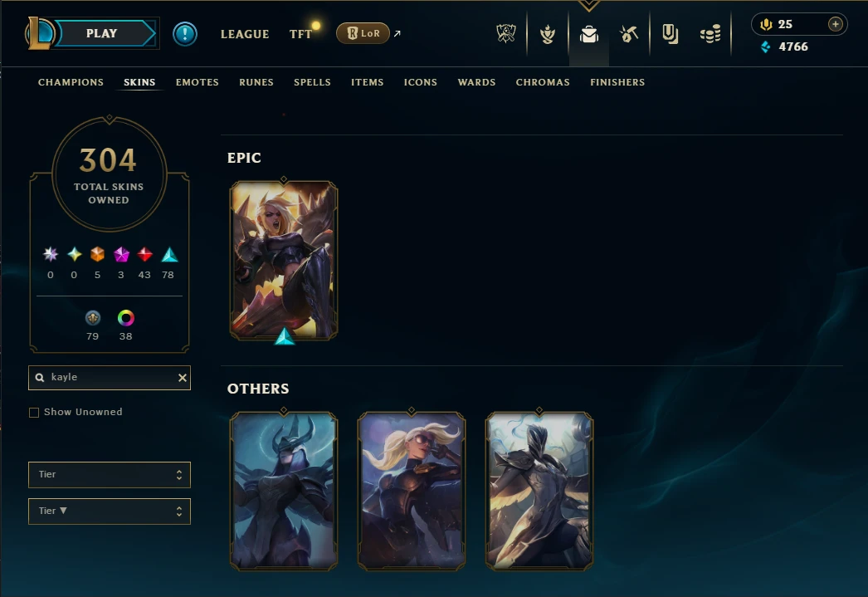
Task: Click the plus icon to buy RP
Action: pos(836,24)
